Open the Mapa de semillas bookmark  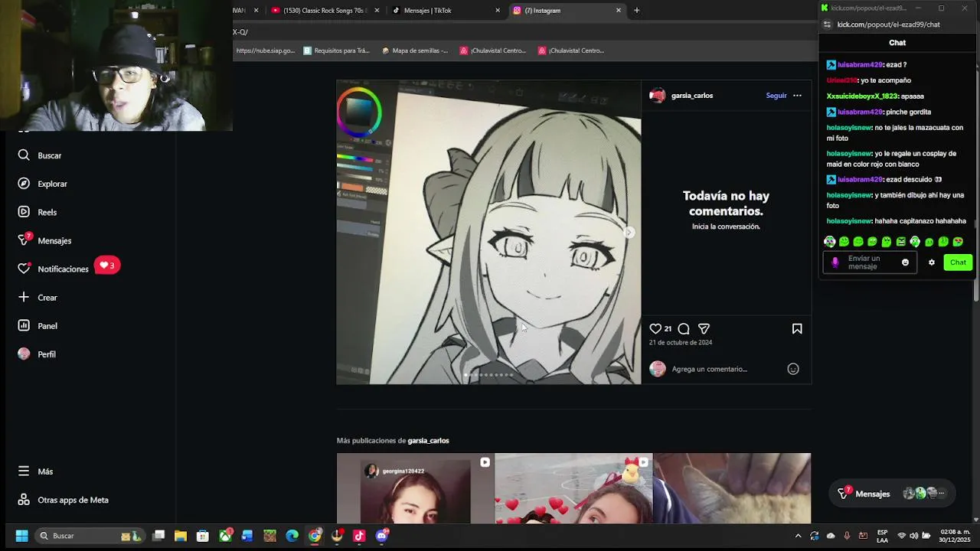coord(415,51)
